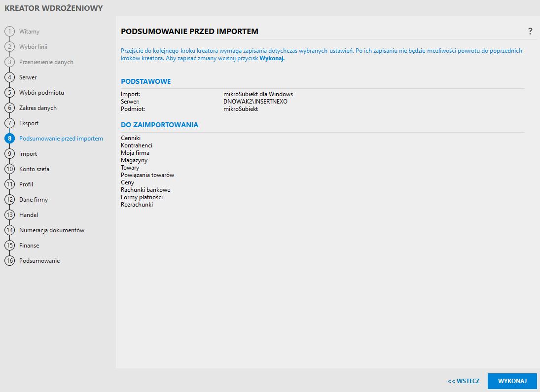Select step circle number 9
Screen dimensions: 540x392
point(10,154)
